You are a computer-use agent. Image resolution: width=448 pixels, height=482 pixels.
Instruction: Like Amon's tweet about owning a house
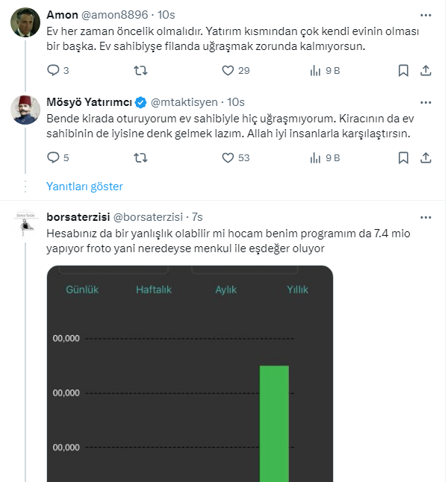pos(228,70)
